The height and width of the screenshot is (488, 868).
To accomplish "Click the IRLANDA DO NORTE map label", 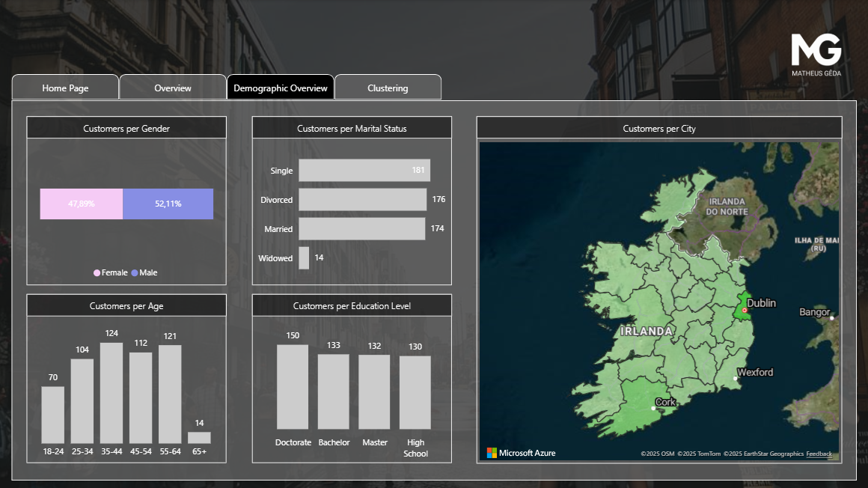I will pos(727,207).
